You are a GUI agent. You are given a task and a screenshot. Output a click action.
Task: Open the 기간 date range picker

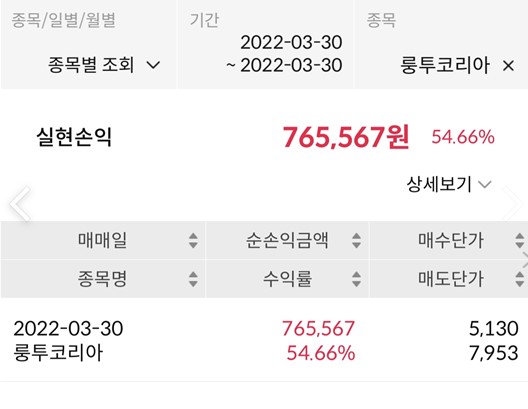265,44
